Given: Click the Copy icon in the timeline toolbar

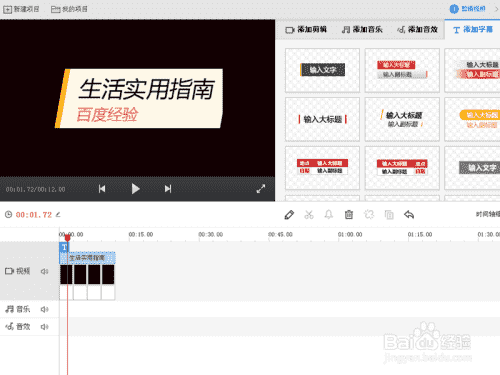Looking at the screenshot, I should point(389,215).
